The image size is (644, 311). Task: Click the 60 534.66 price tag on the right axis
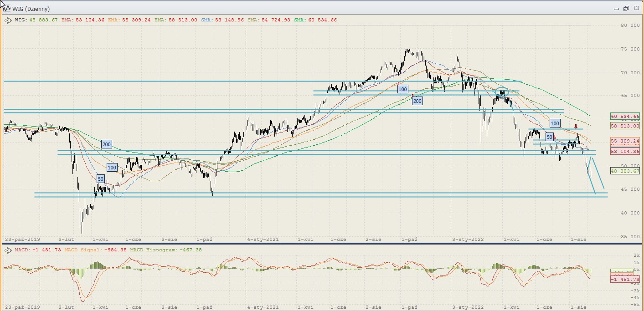(x=624, y=116)
